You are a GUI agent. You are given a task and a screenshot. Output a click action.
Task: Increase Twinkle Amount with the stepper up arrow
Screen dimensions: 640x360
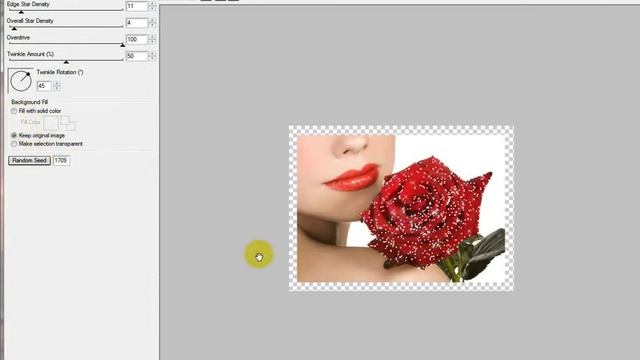pyautogui.click(x=152, y=54)
